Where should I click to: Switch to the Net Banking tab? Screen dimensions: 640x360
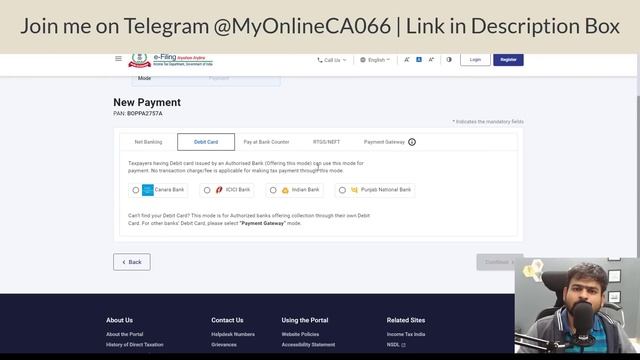tap(148, 142)
